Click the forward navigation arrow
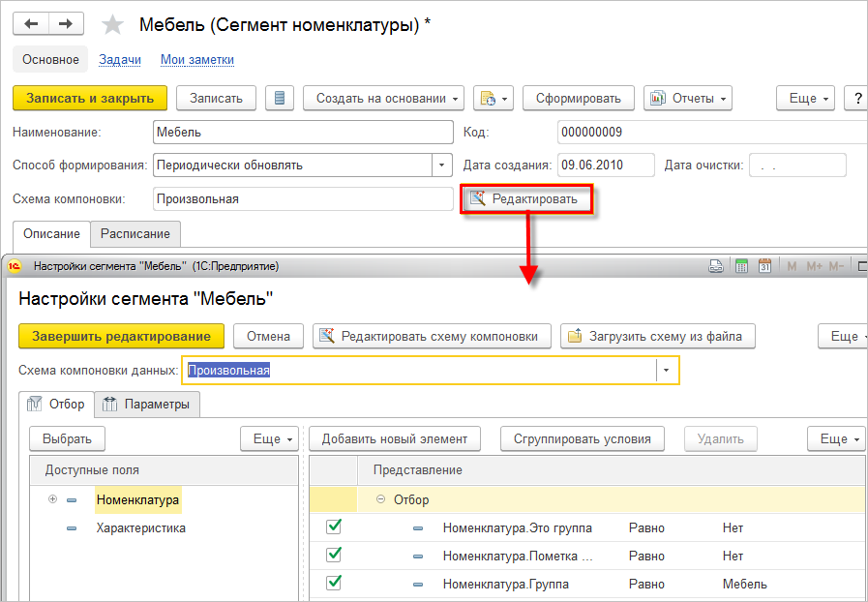This screenshot has height=602, width=868. (x=65, y=23)
